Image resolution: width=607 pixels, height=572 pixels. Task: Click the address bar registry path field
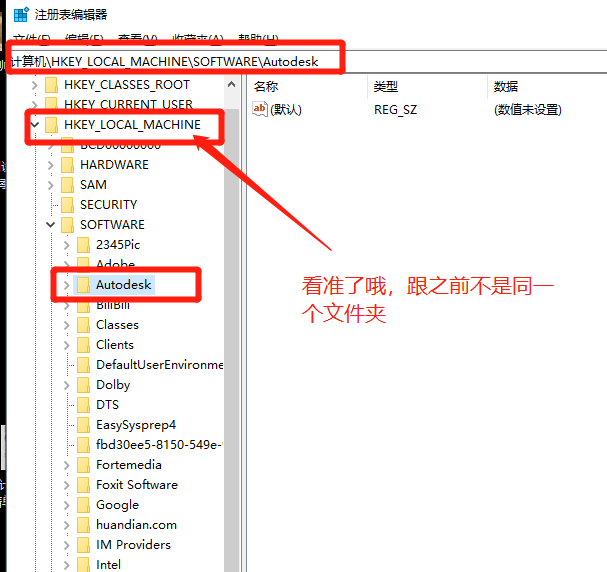tap(308, 62)
